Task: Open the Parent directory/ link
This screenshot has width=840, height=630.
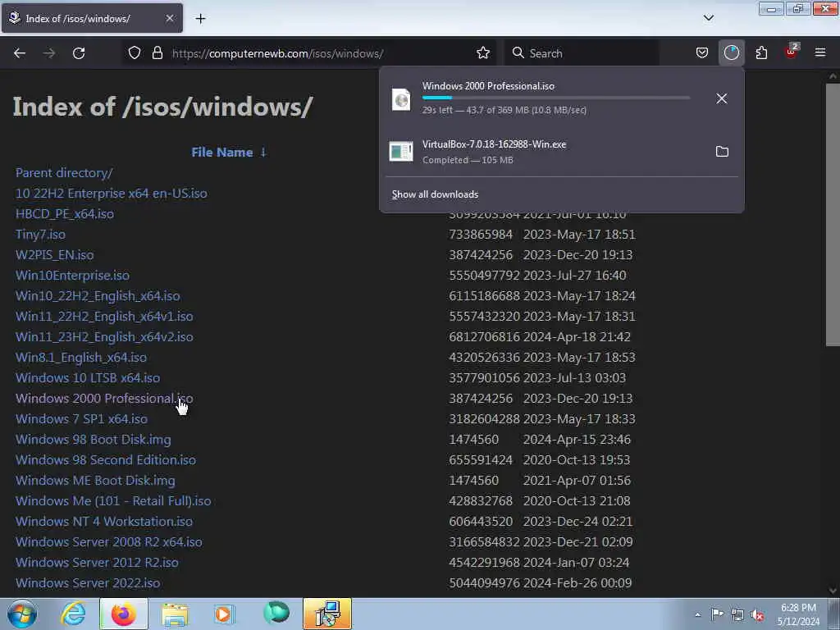Action: click(64, 173)
